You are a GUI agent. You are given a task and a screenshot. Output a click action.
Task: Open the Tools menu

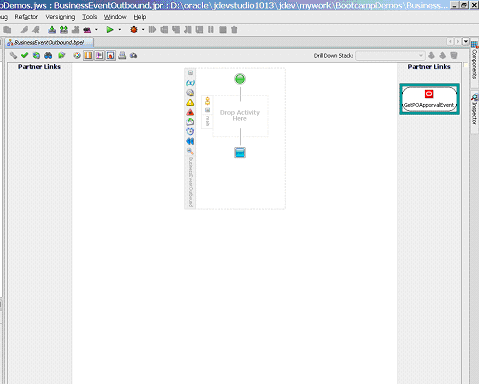[90, 17]
